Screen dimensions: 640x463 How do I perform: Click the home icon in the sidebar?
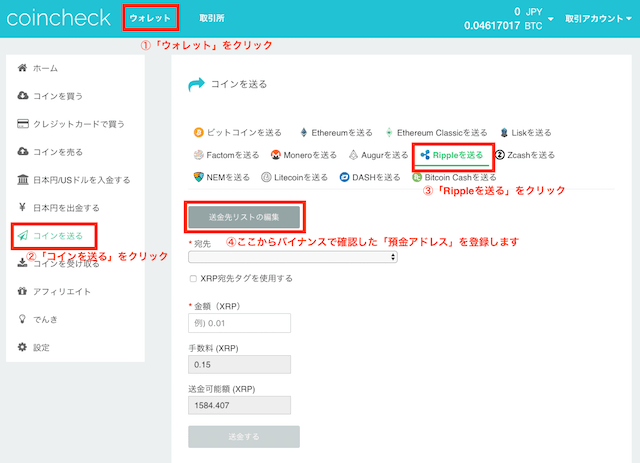pyautogui.click(x=22, y=68)
